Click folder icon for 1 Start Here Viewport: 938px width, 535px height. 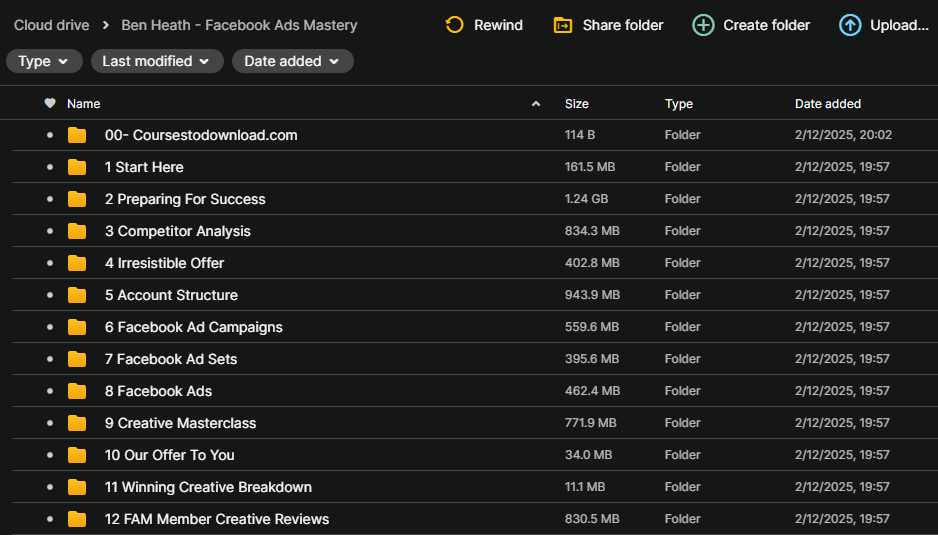(77, 167)
